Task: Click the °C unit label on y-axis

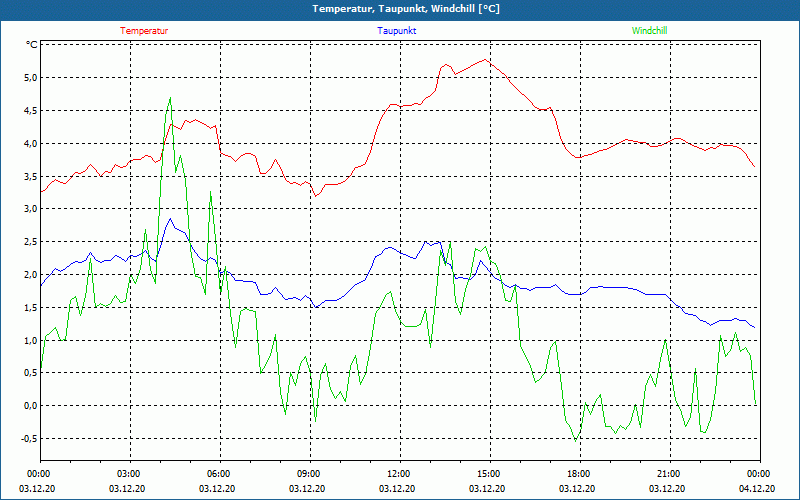Action: tap(32, 45)
